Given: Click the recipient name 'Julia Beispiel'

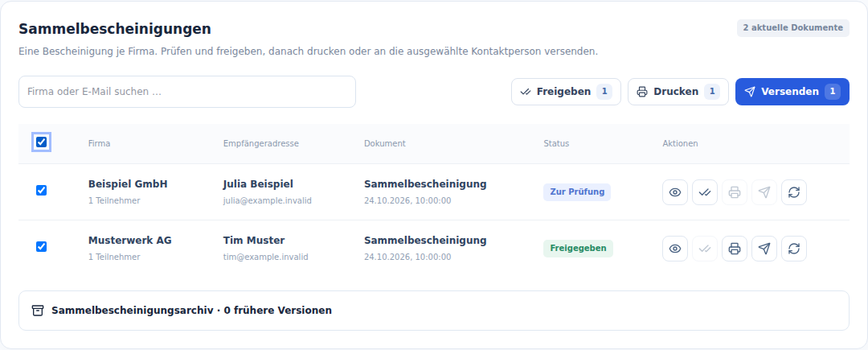Looking at the screenshot, I should (x=258, y=184).
